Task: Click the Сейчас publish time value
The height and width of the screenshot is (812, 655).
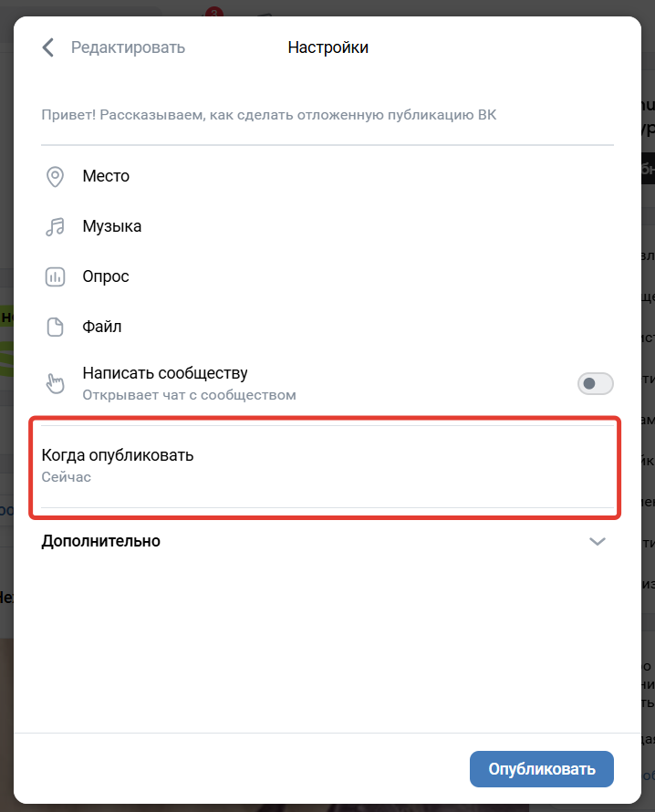Action: coord(67,477)
